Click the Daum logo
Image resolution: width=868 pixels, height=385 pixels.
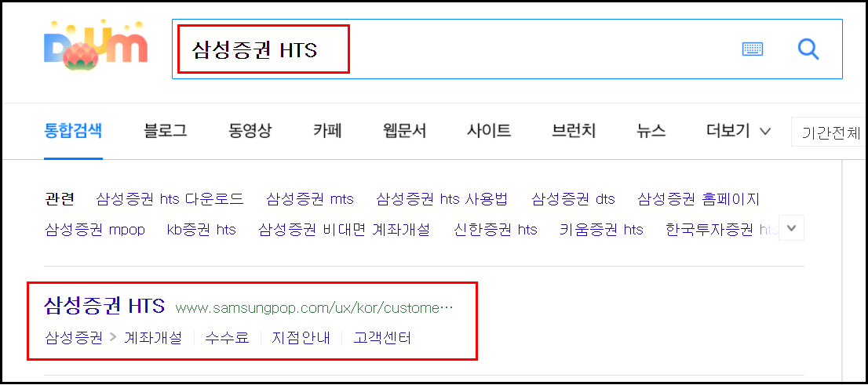pyautogui.click(x=96, y=46)
